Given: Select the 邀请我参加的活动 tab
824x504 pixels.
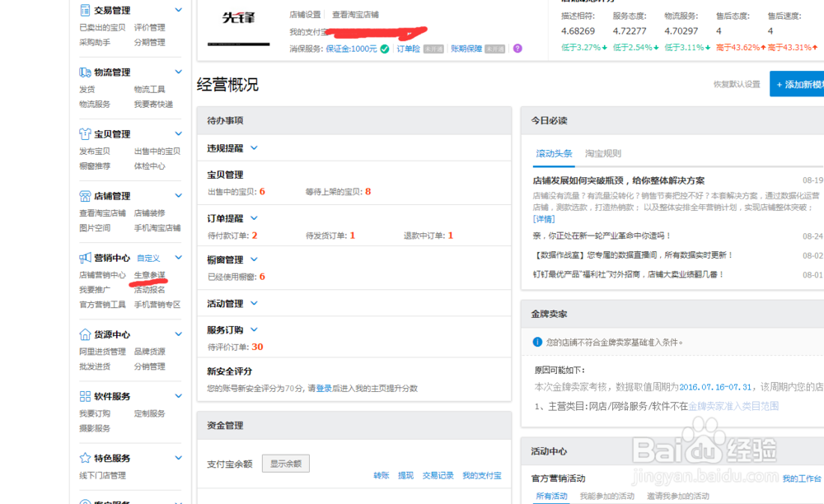Looking at the screenshot, I should 678,496.
